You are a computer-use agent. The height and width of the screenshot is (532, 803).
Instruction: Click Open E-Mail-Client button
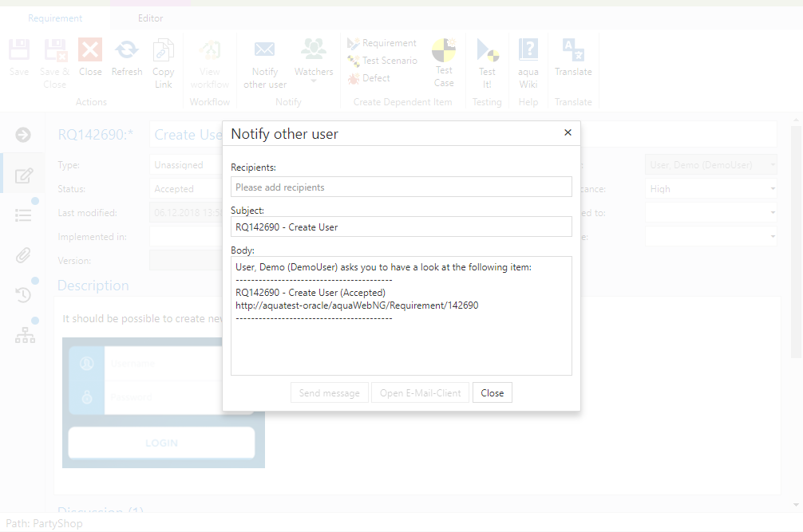point(420,392)
